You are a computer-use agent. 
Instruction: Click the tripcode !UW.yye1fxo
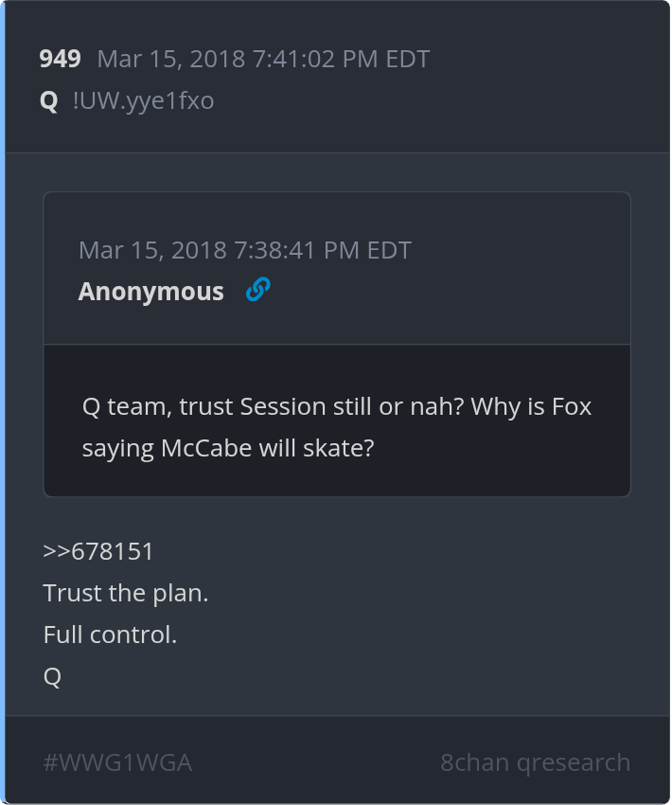[143, 100]
